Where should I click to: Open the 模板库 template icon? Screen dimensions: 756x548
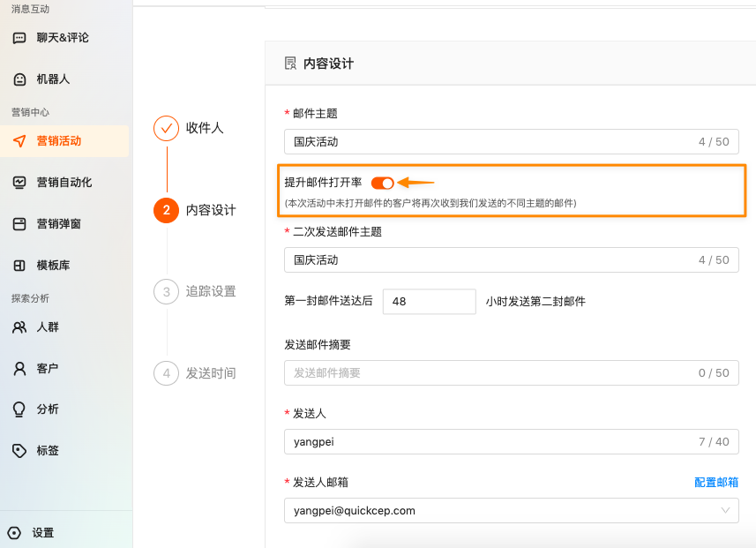(x=19, y=266)
